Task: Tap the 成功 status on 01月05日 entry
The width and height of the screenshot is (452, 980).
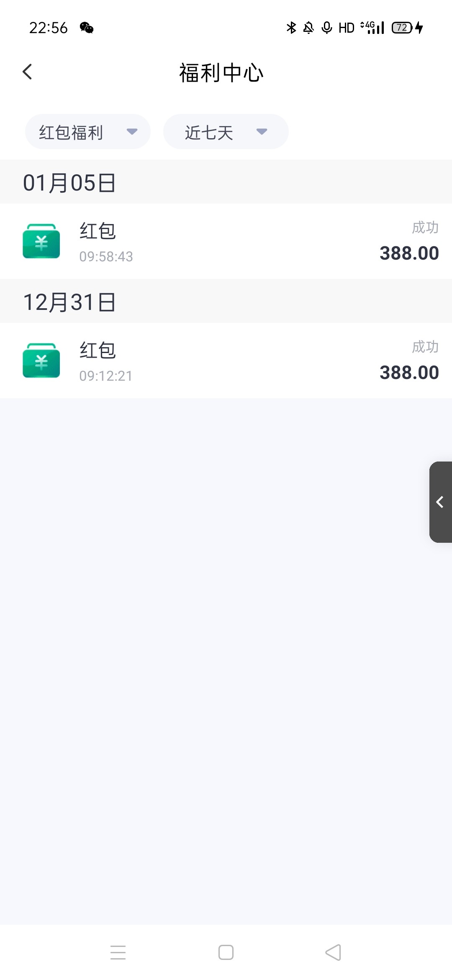Action: click(425, 227)
